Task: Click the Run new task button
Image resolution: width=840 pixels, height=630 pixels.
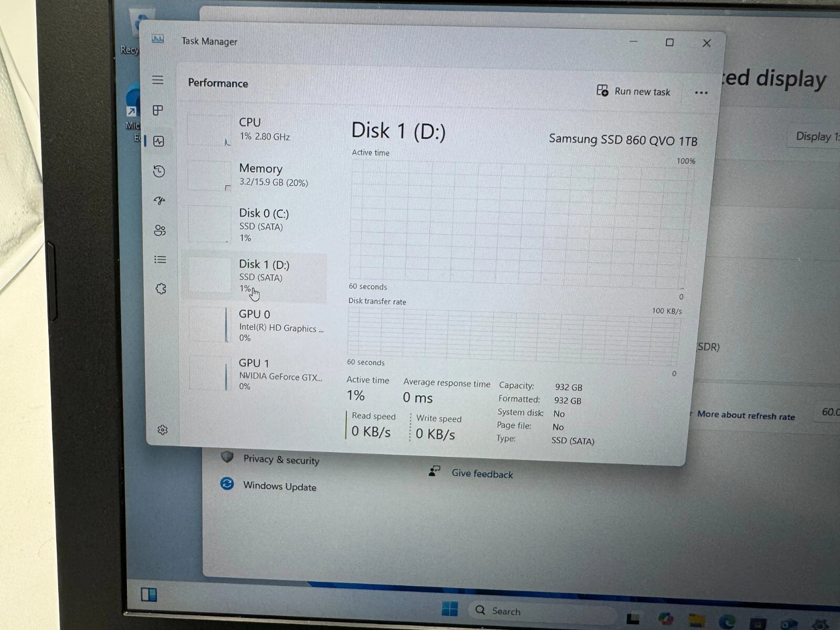Action: [x=634, y=91]
